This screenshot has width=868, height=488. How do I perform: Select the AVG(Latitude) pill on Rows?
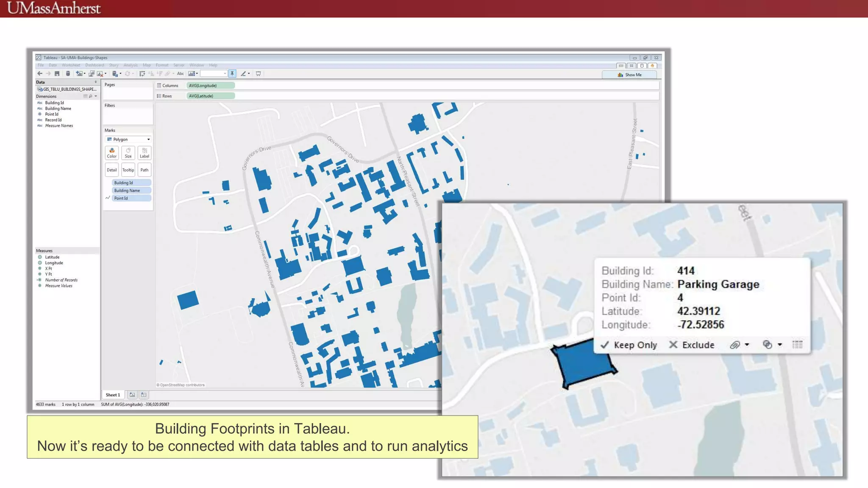[x=211, y=96]
